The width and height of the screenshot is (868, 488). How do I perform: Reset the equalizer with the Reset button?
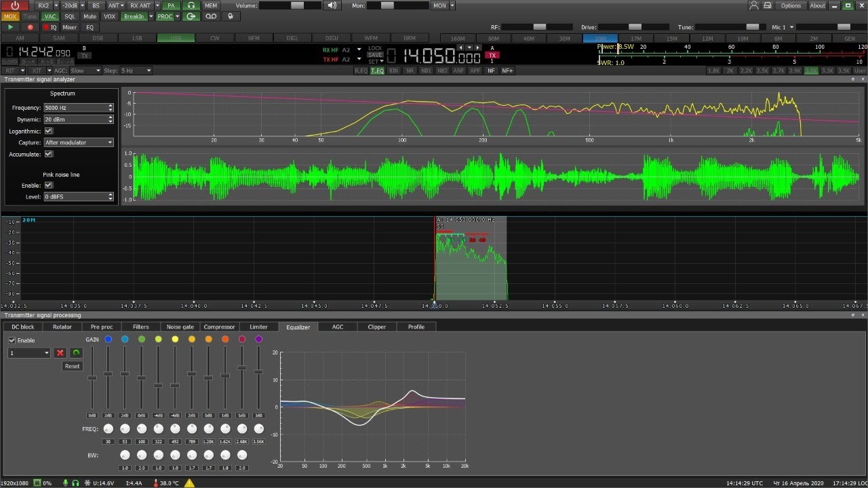click(73, 366)
